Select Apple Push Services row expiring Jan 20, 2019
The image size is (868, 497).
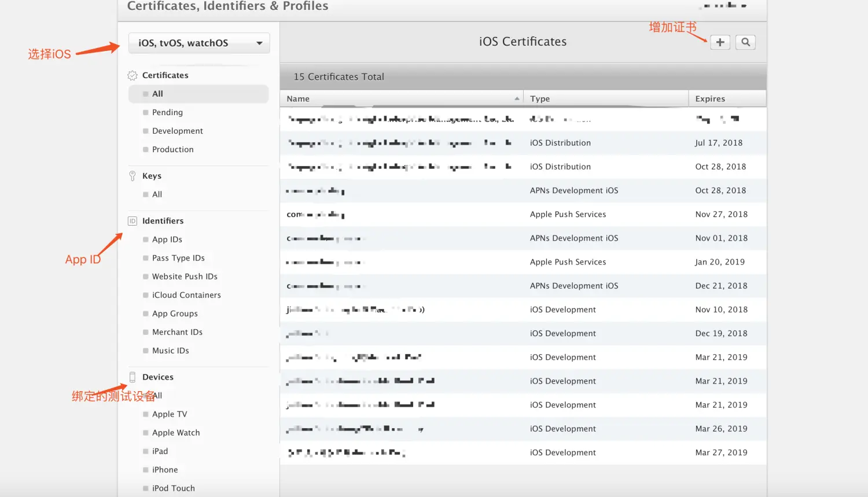tap(523, 262)
